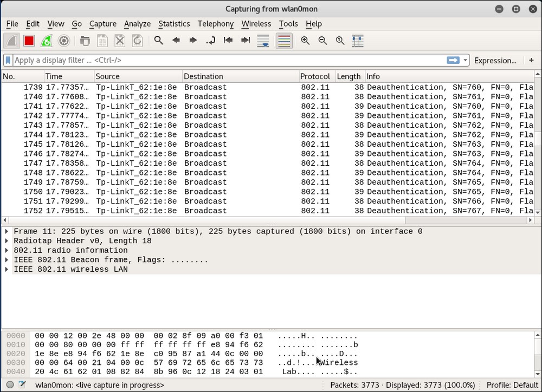Open the capture options gear icon

pyautogui.click(x=63, y=41)
